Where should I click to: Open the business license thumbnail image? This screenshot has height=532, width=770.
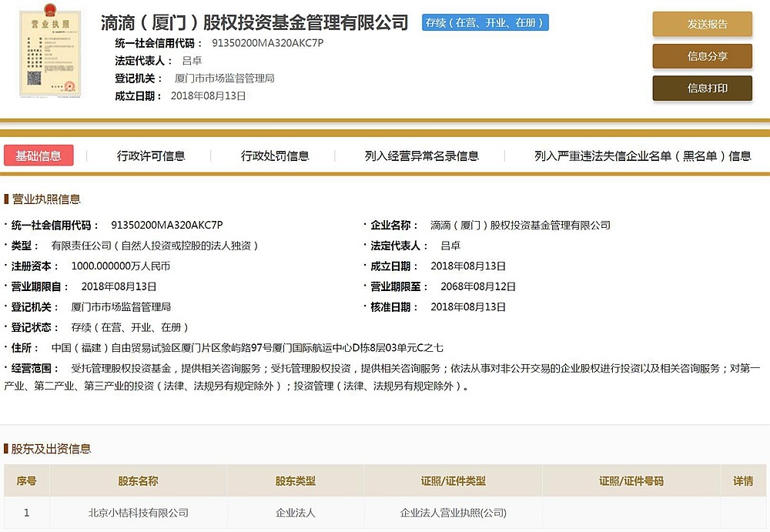pyautogui.click(x=49, y=52)
